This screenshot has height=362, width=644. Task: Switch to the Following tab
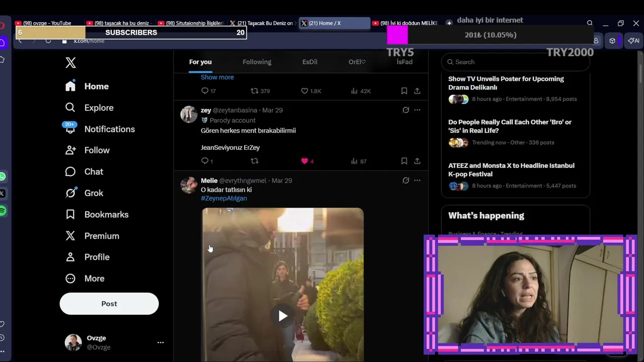257,62
